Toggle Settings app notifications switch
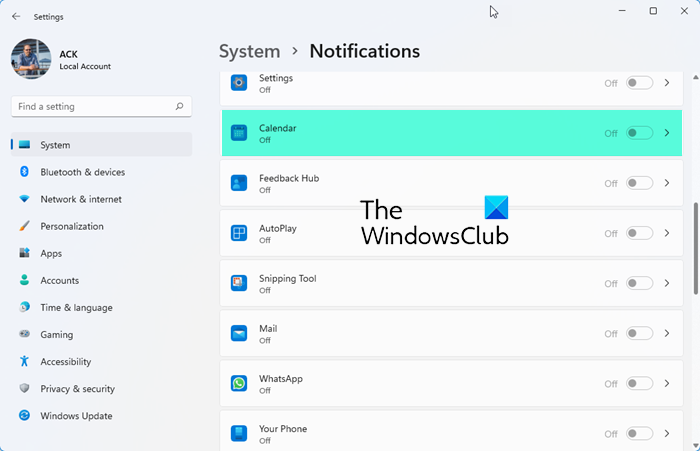The image size is (700, 451). pos(639,83)
